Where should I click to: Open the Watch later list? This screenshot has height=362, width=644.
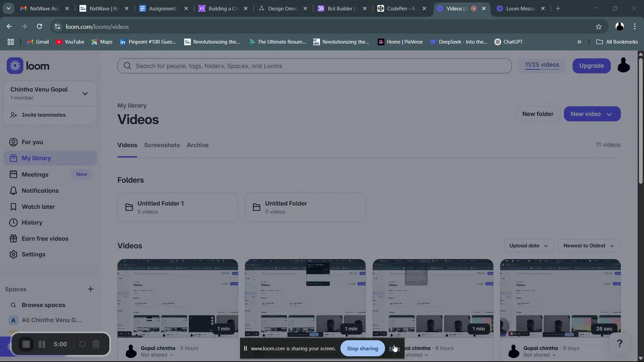tap(50, 207)
